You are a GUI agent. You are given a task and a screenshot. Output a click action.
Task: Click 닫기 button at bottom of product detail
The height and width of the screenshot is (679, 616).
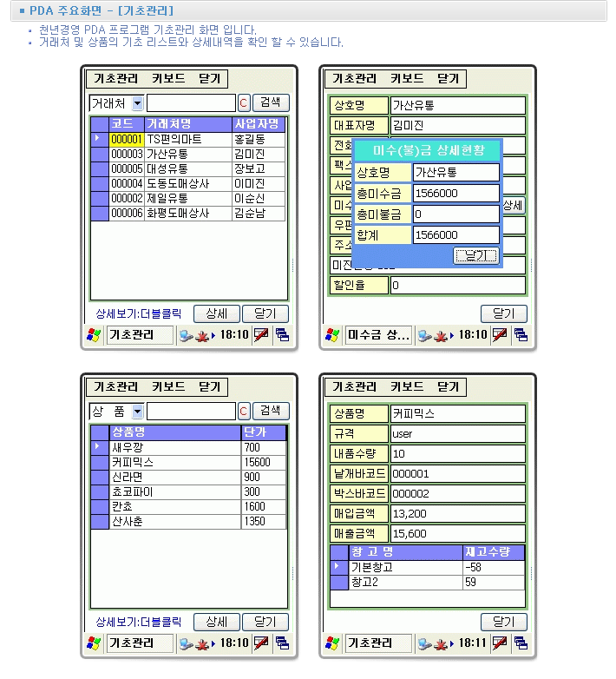tap(504, 622)
